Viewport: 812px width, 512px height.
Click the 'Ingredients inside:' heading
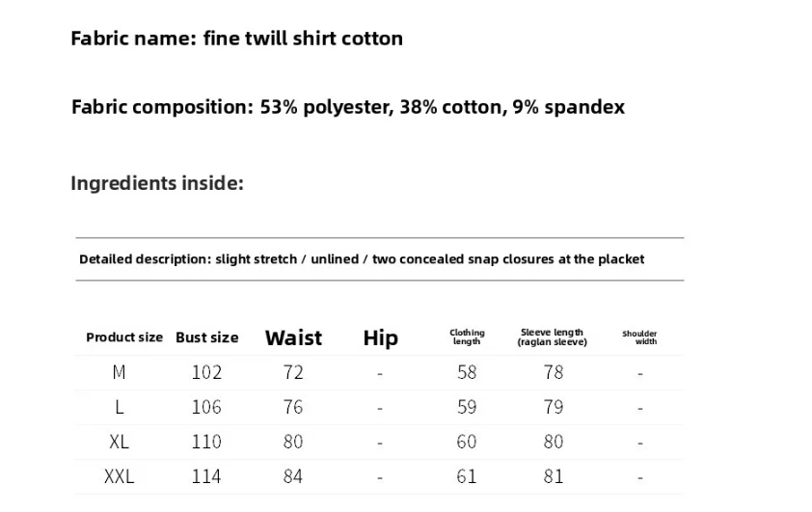(156, 183)
